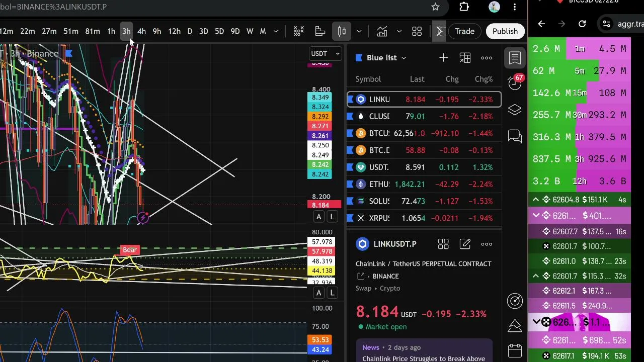Viewport: 644px width, 362px height.
Task: Open the browser profile avatar
Action: coord(494,7)
